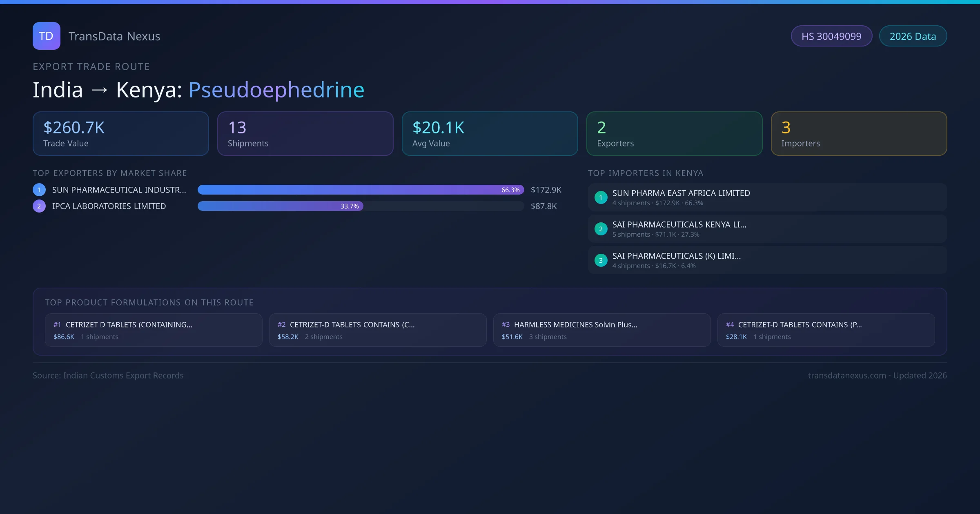Select the 13 Shipments stat card
This screenshot has width=980, height=514.
point(305,134)
